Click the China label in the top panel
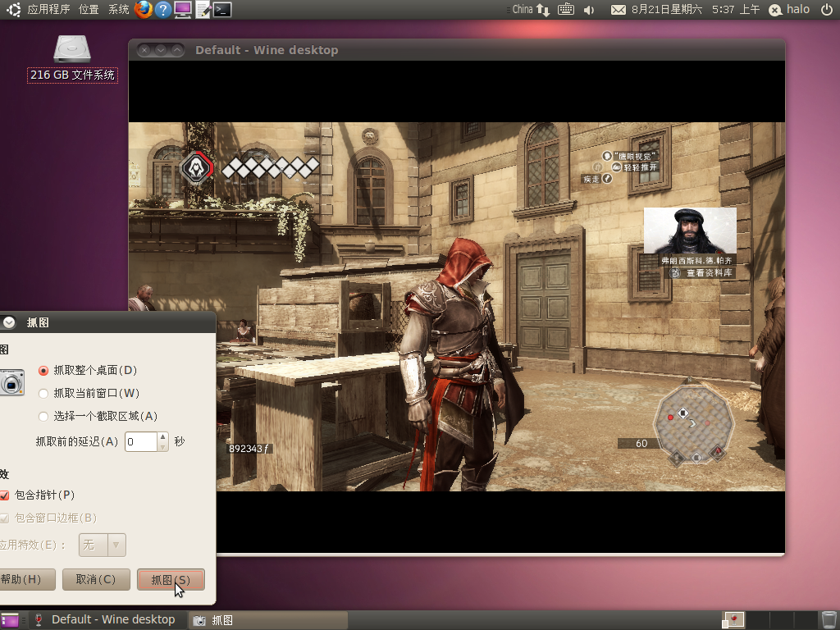Screen dimensions: 840x630 [x=523, y=10]
